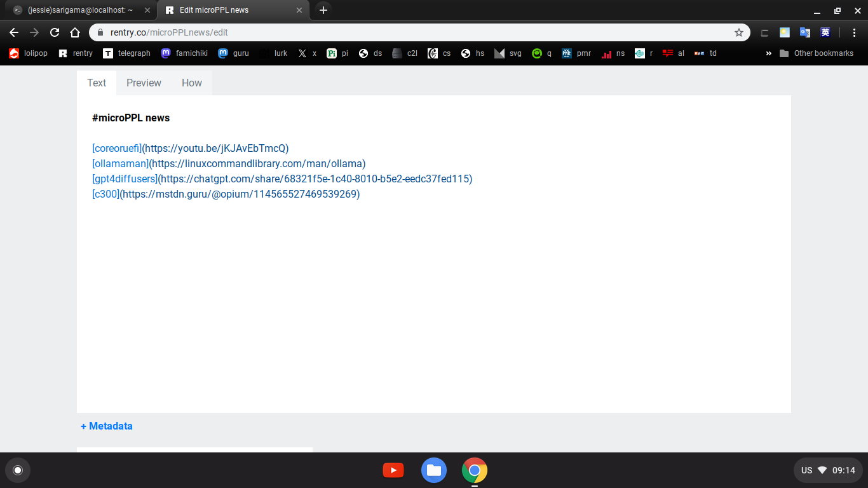The image size is (868, 488).
Task: Click the [ollamaman] linuxcommandlibrary link line
Action: pyautogui.click(x=229, y=163)
